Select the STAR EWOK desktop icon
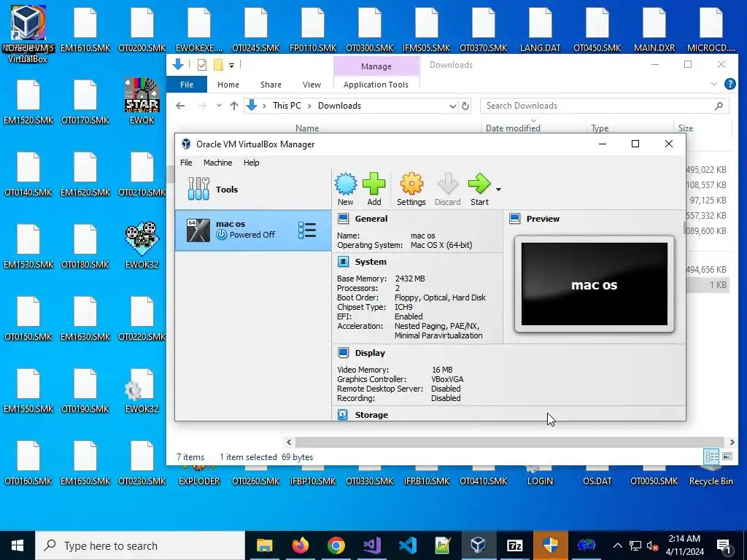Viewport: 747px width, 560px height. click(142, 101)
